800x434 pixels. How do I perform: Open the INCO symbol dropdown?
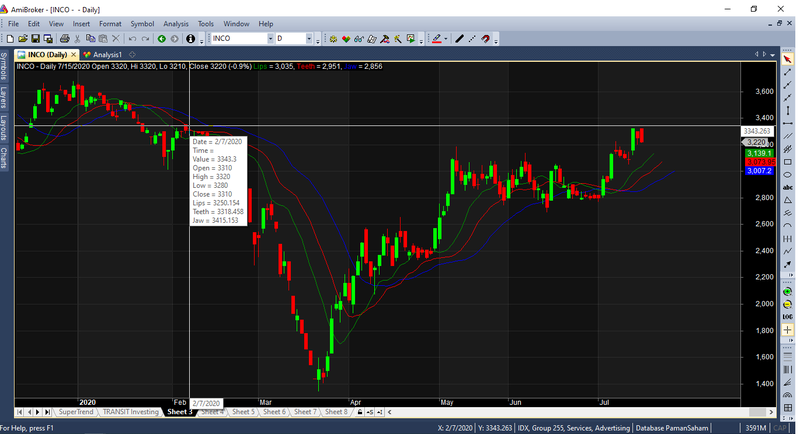pyautogui.click(x=270, y=39)
